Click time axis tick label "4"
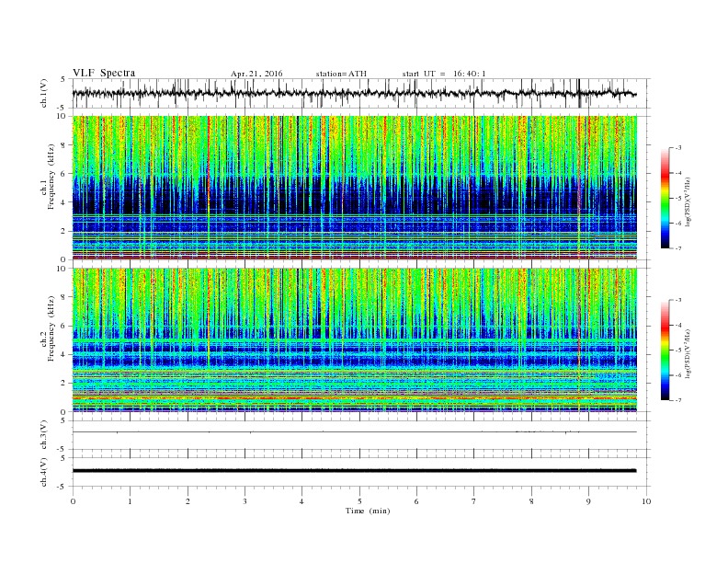The image size is (728, 563). pyautogui.click(x=301, y=501)
